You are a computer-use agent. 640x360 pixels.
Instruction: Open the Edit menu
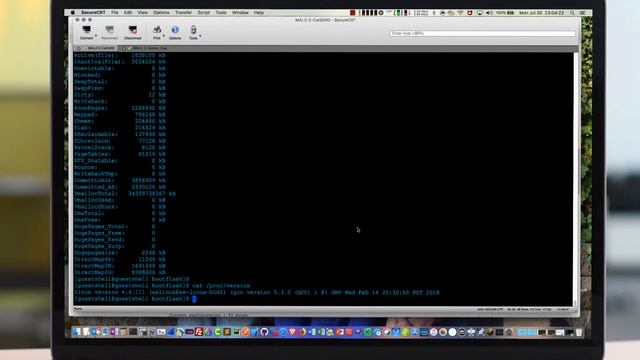128,13
